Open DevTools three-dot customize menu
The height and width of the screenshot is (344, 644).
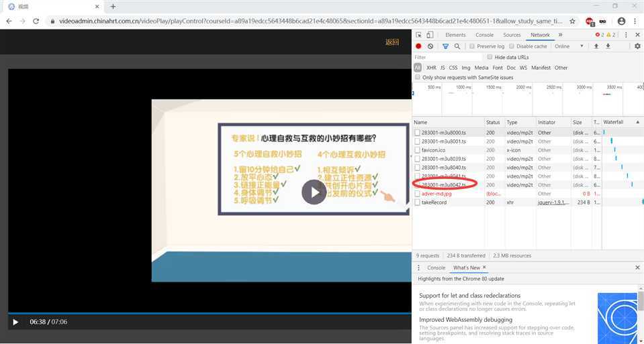point(625,35)
